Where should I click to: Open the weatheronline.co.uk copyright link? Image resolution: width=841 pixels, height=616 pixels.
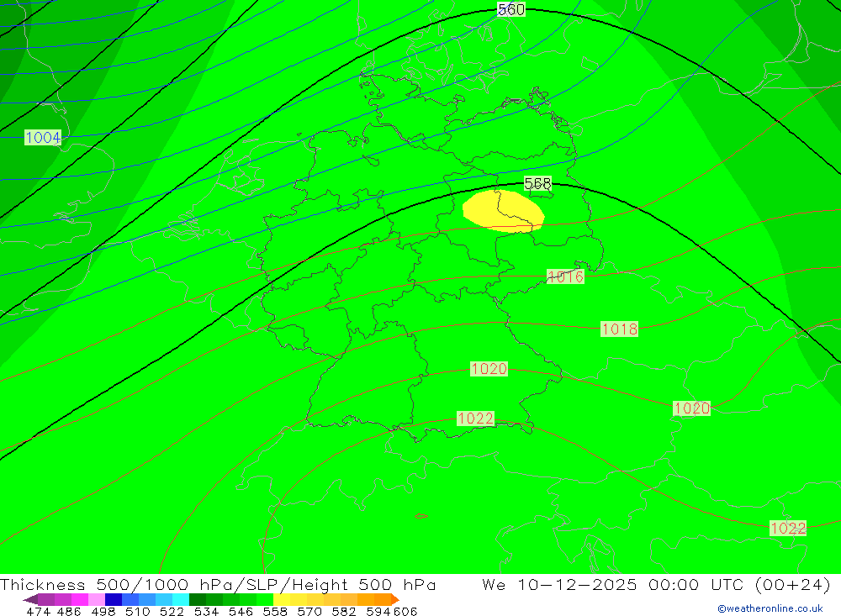pos(770,608)
